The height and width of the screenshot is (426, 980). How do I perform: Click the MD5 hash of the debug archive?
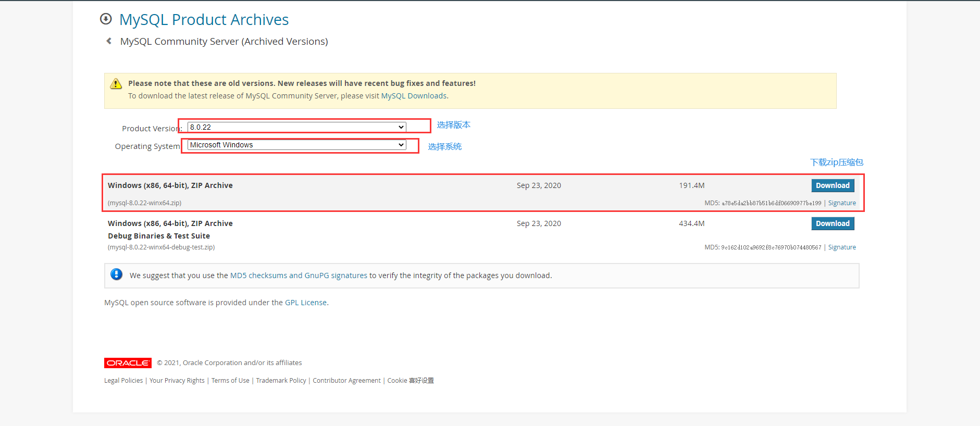[771, 247]
